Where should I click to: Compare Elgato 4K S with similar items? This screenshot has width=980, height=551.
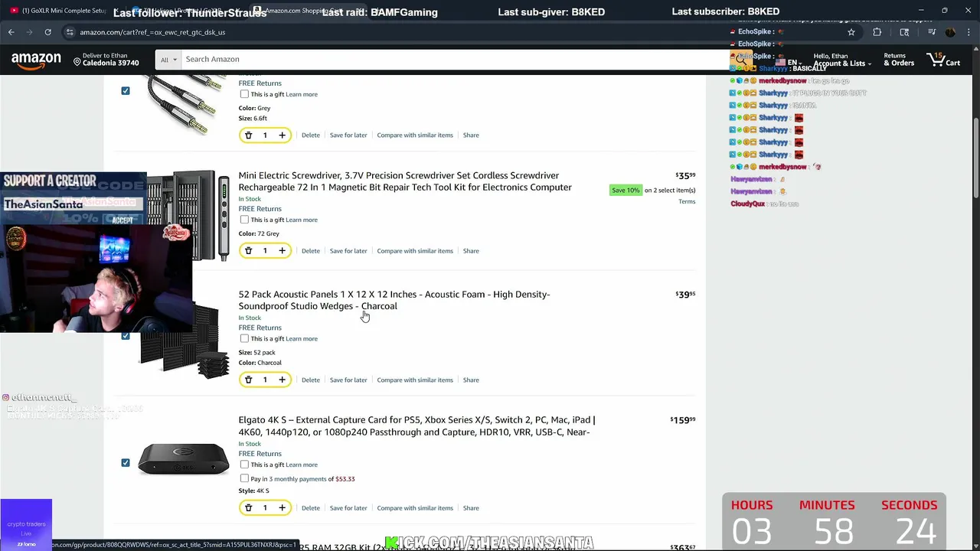coord(415,508)
